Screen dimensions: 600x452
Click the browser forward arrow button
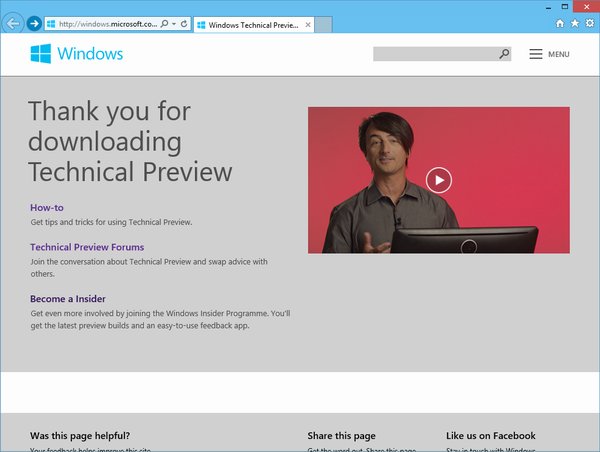[x=34, y=24]
